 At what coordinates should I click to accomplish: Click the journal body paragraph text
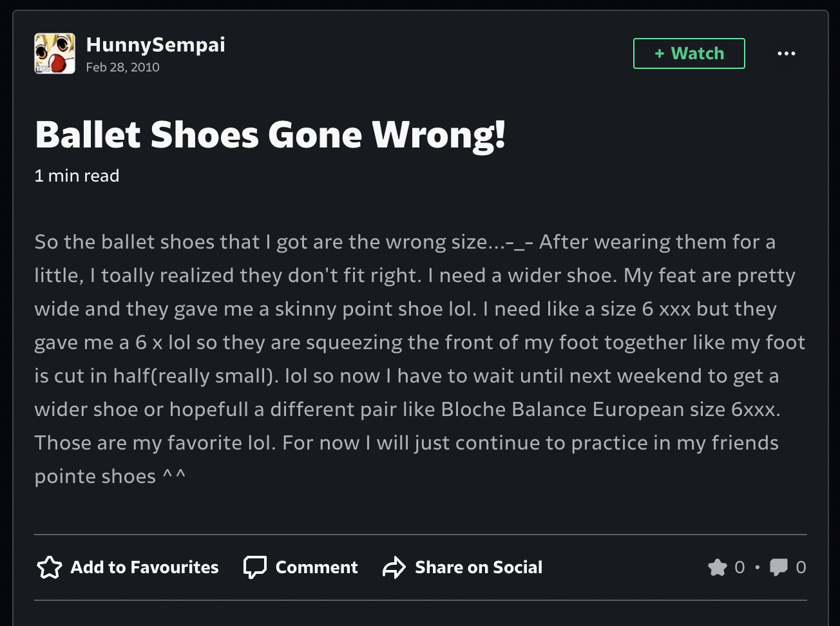pyautogui.click(x=420, y=359)
